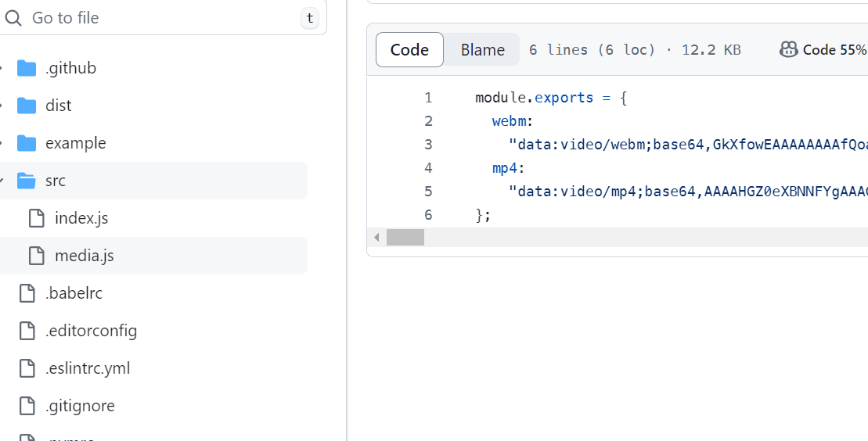Image resolution: width=868 pixels, height=441 pixels.
Task: Click the Go to file search field
Action: point(164,18)
